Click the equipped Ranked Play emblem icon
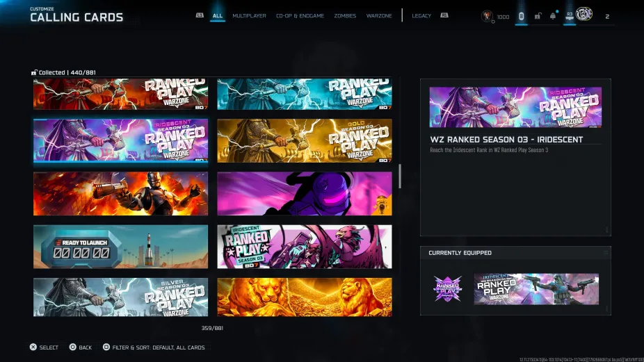The height and width of the screenshot is (362, 644). click(x=448, y=288)
